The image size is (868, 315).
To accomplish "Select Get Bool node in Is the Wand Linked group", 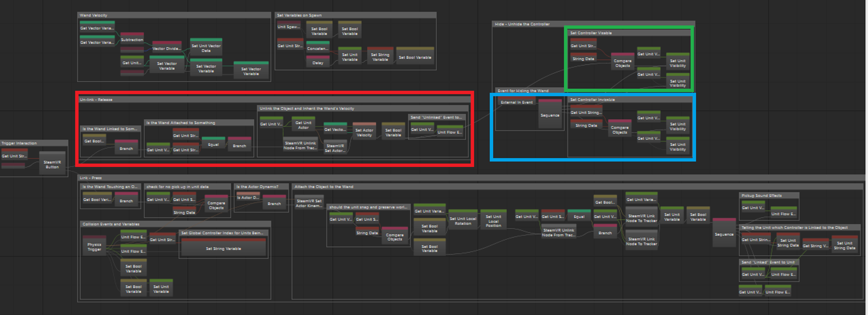I will click(94, 139).
